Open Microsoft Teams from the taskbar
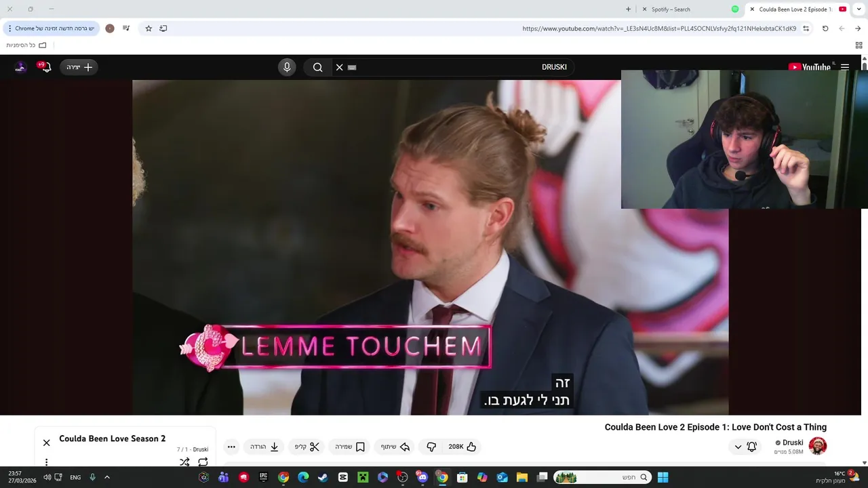This screenshot has height=488, width=868. 223,478
